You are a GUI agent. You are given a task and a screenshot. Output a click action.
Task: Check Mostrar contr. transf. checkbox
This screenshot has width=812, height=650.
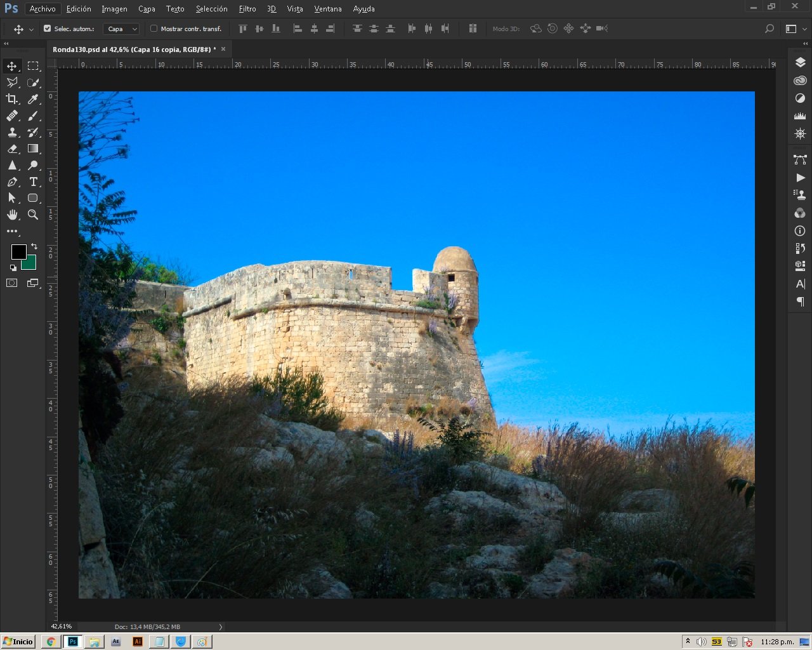(154, 29)
